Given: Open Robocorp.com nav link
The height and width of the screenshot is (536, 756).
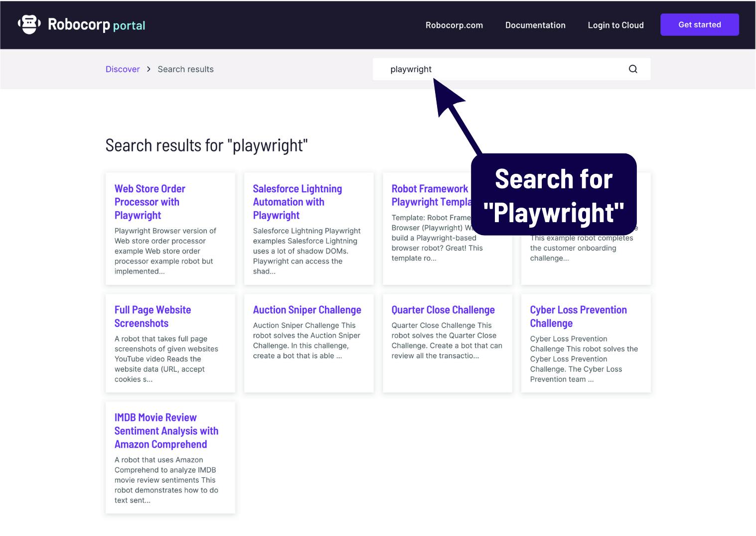Looking at the screenshot, I should 454,25.
